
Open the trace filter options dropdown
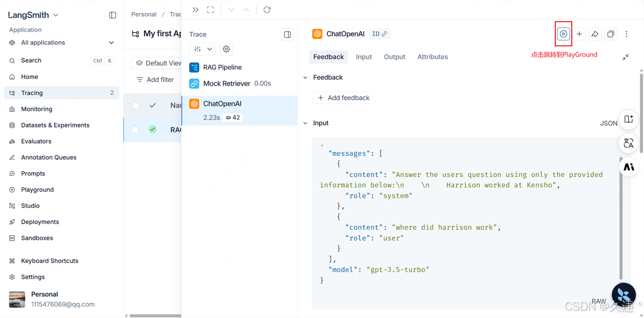point(203,49)
